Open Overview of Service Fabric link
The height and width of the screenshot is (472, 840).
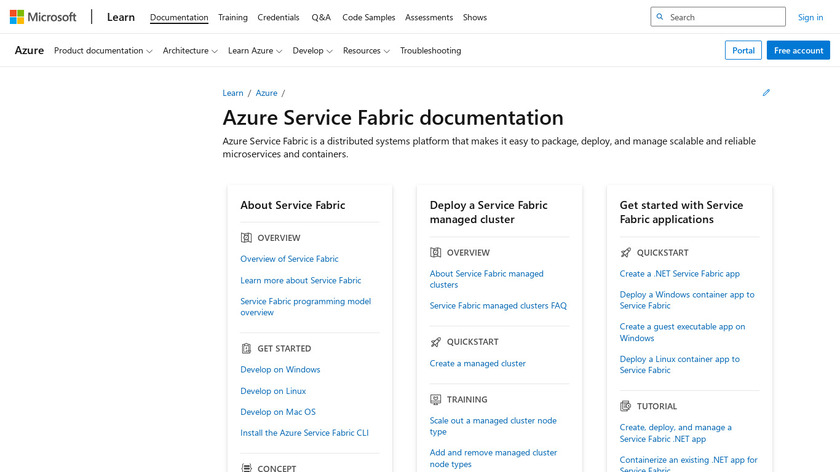click(289, 259)
